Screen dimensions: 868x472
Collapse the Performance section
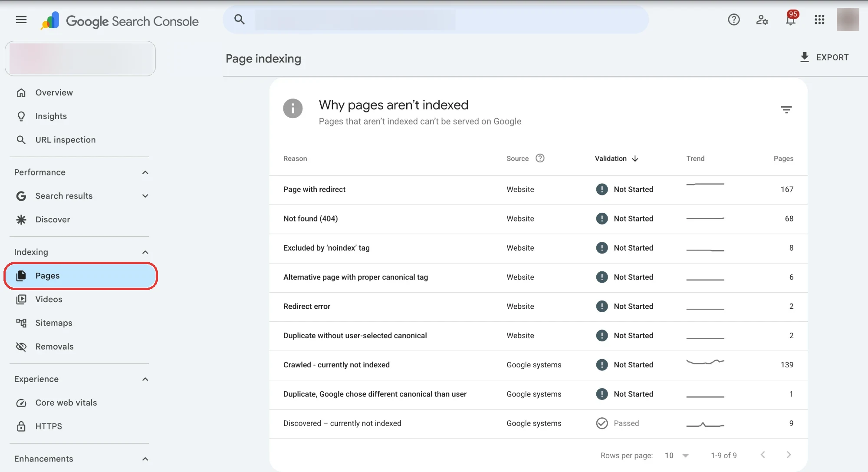coord(145,172)
